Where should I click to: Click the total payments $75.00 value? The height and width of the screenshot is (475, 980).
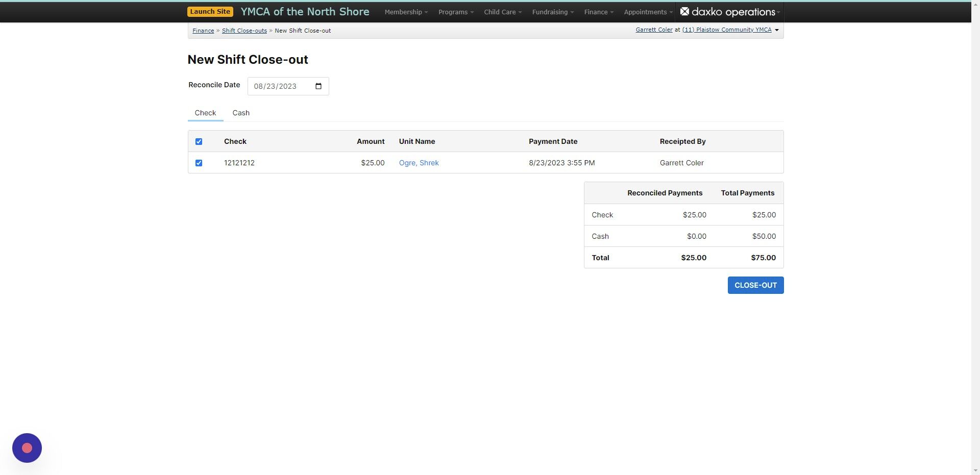(x=763, y=258)
